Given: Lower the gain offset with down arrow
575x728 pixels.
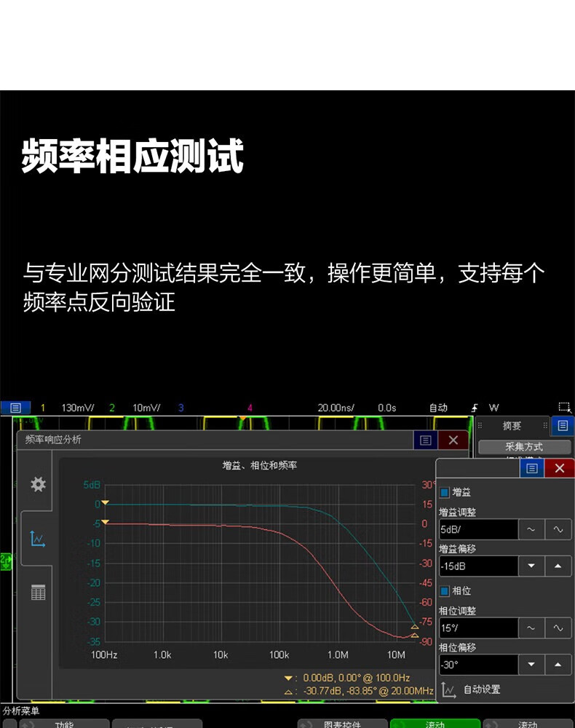Looking at the screenshot, I should point(531,566).
